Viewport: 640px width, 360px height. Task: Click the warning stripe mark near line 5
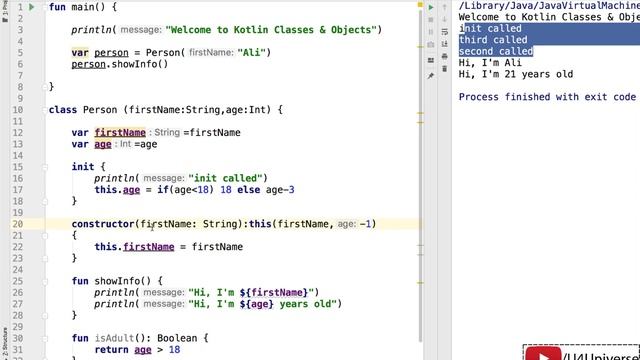420,47
